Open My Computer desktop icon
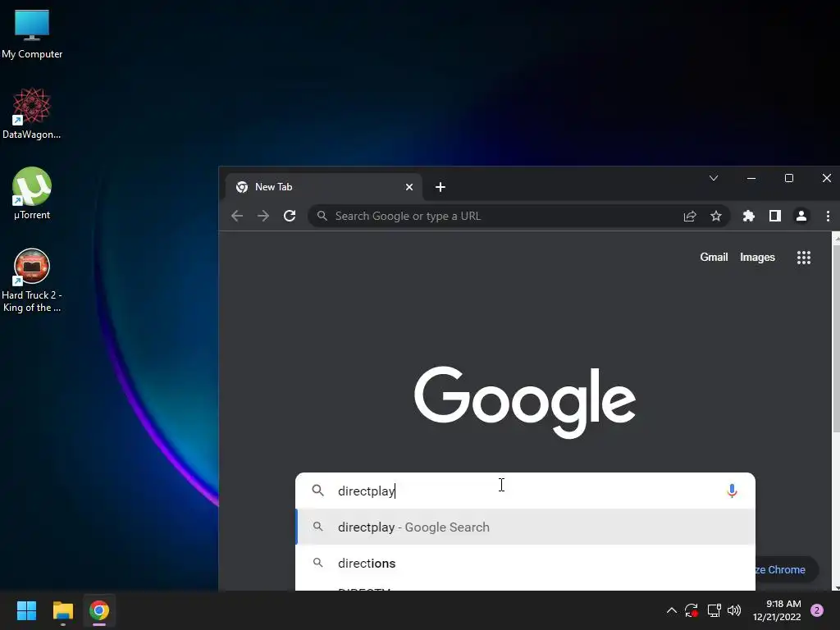The height and width of the screenshot is (630, 840). [x=32, y=33]
